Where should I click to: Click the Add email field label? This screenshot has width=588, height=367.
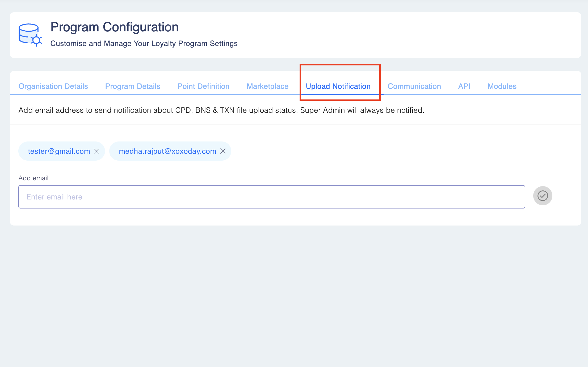coord(33,178)
